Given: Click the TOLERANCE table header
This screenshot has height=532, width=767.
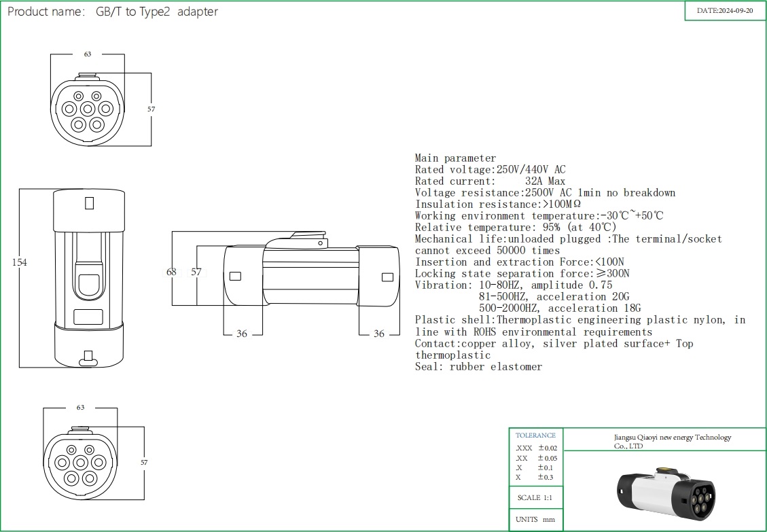Looking at the screenshot, I should click(535, 435).
